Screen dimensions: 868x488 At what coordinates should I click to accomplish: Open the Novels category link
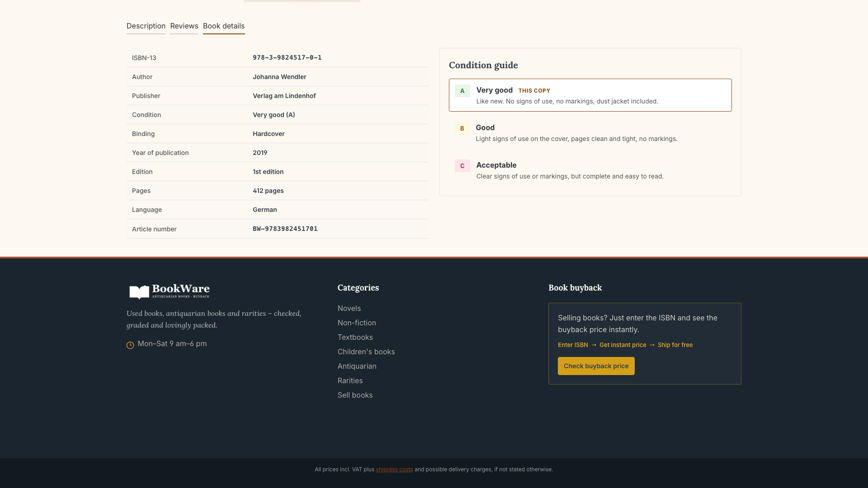(349, 308)
